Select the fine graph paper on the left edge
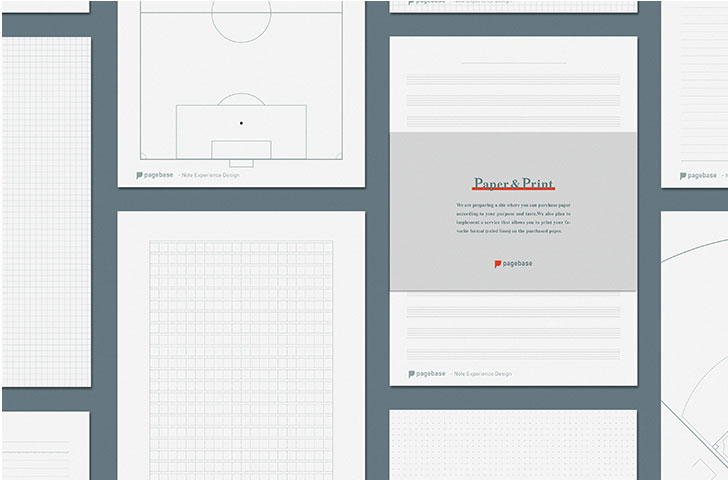 click(46, 210)
